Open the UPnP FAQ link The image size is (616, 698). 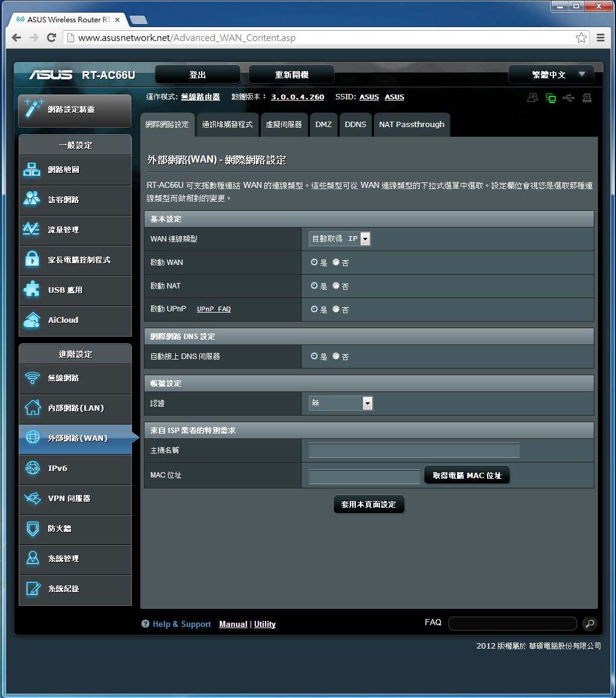[214, 310]
